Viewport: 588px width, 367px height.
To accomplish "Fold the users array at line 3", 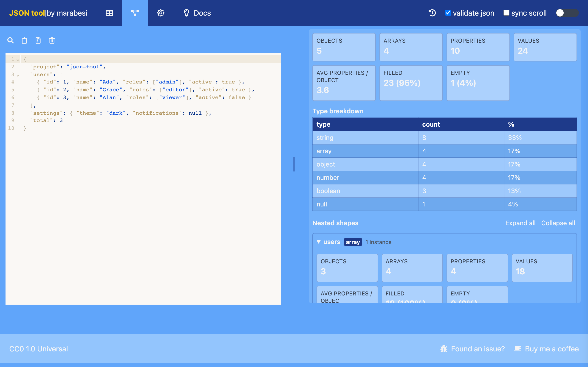I will pos(18,75).
